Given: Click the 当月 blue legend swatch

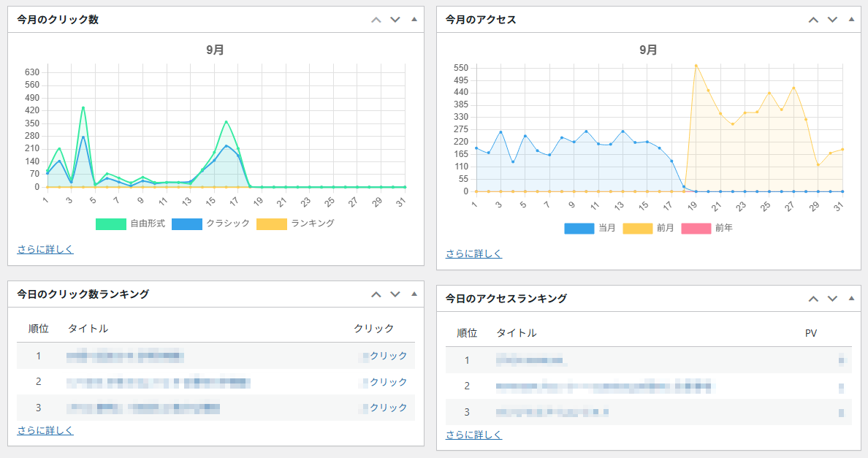Looking at the screenshot, I should coord(579,229).
